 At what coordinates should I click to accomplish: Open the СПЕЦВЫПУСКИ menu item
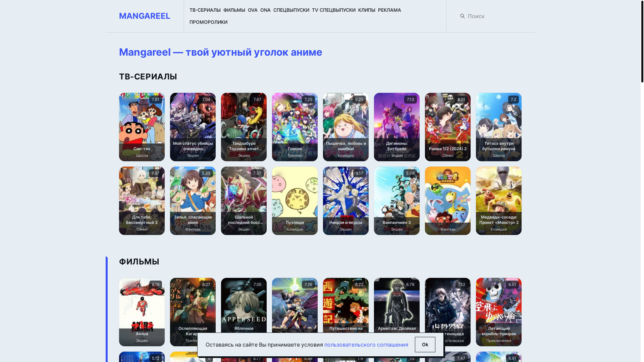291,10
